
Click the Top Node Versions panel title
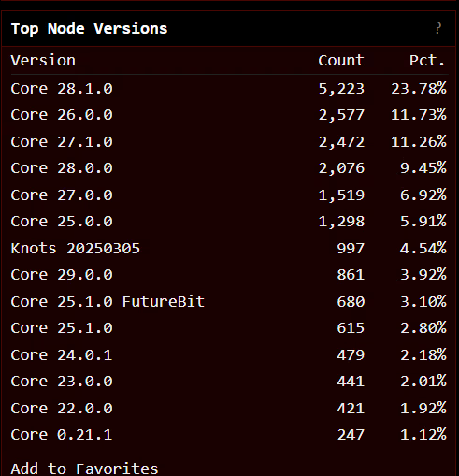click(x=89, y=29)
